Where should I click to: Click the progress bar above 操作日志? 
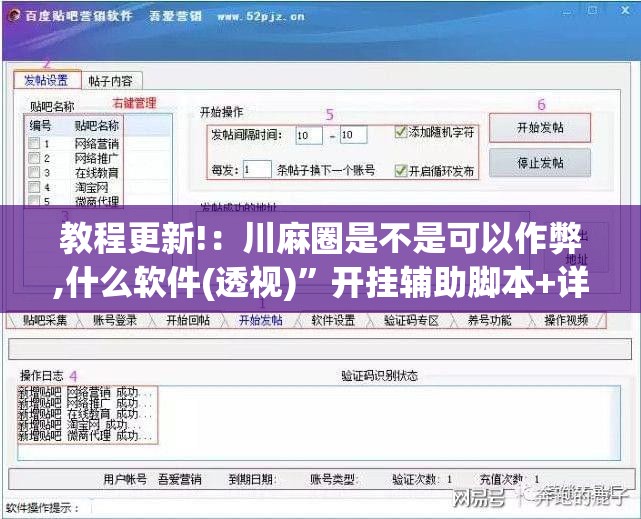[x=320, y=349]
